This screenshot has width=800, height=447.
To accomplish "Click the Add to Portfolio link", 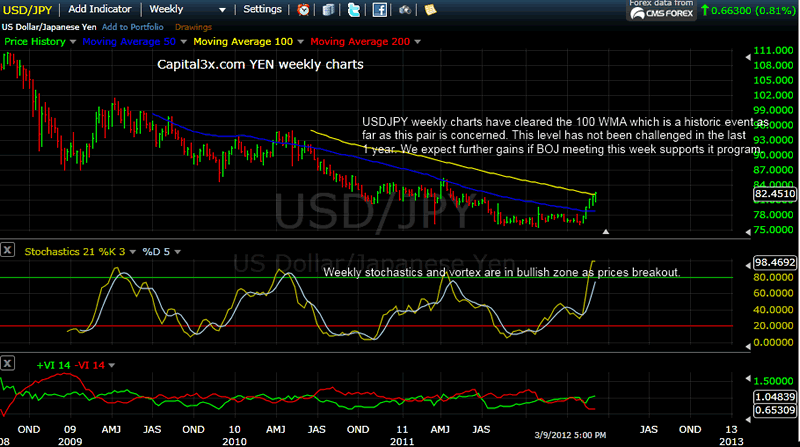I will point(131,28).
